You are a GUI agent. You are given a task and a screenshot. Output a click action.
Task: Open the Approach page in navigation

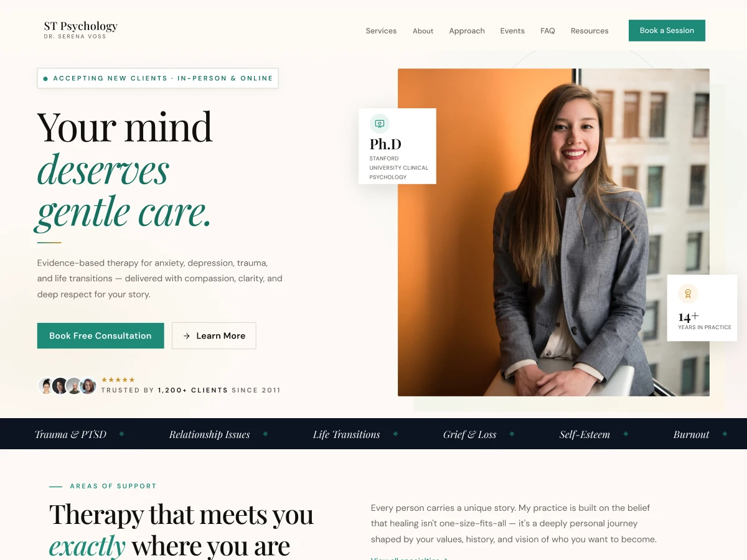[x=467, y=30]
